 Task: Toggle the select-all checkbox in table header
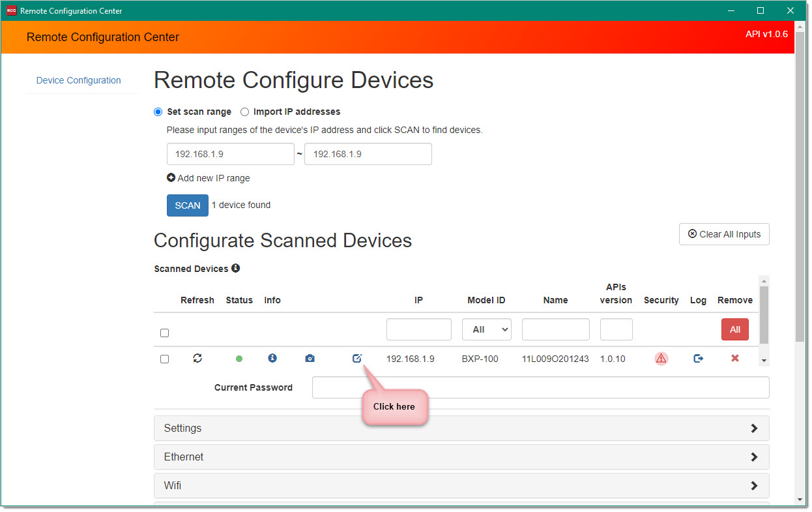coord(164,333)
